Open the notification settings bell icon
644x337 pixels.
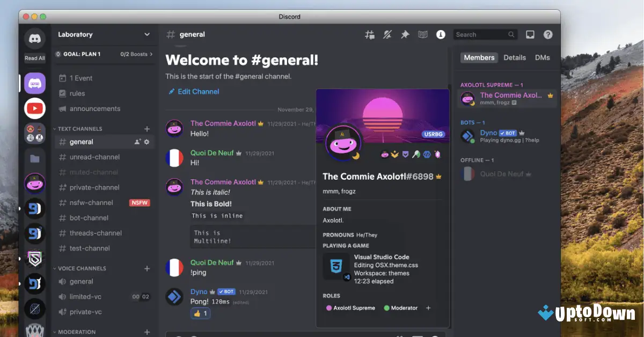click(387, 34)
